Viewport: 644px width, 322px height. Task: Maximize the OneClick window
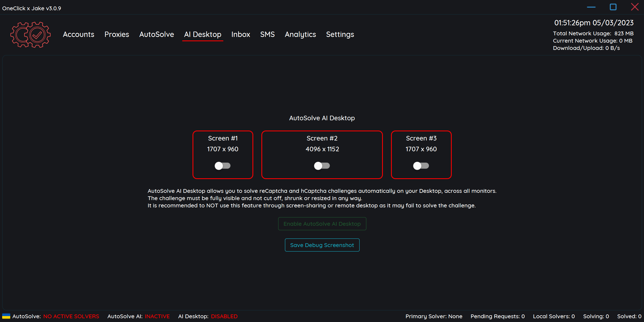tap(613, 7)
